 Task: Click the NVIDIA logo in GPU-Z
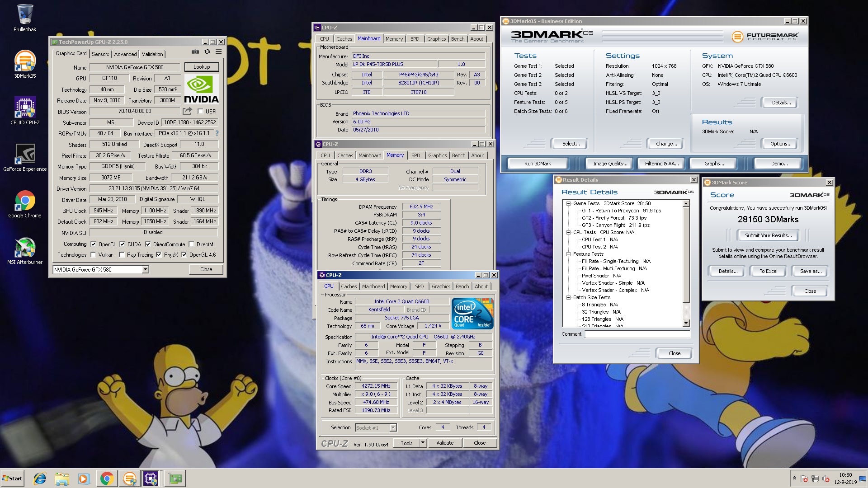click(201, 89)
